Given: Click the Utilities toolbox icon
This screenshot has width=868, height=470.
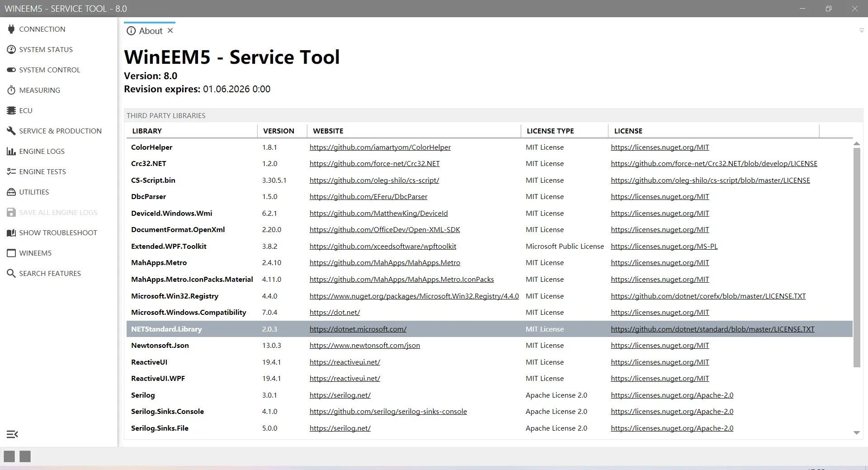Looking at the screenshot, I should pos(11,192).
